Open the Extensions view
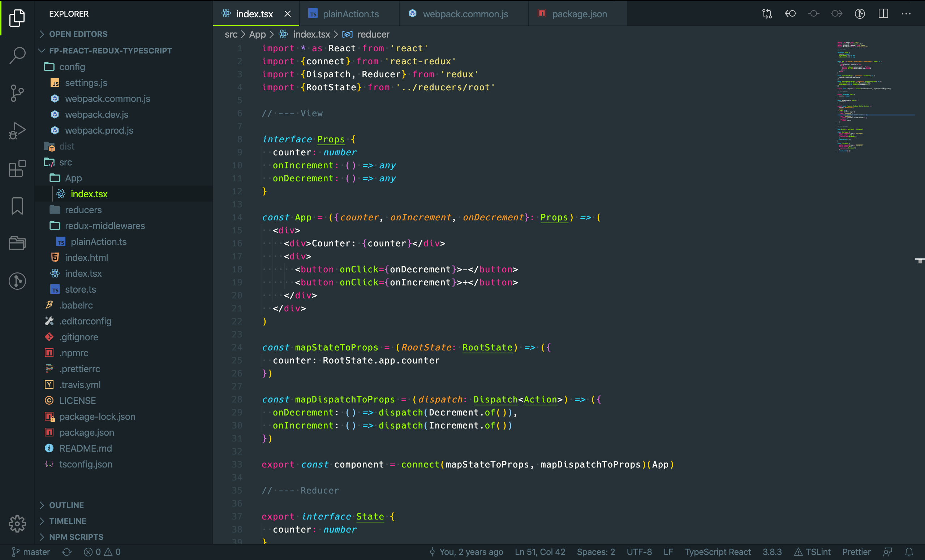 [x=17, y=168]
